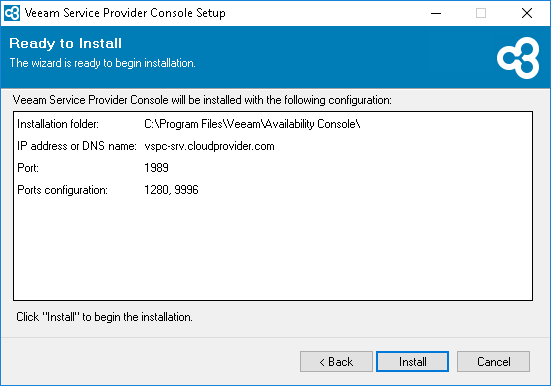The width and height of the screenshot is (551, 386).
Task: Click the "Ports configuration:" label
Action: pyautogui.click(x=63, y=190)
